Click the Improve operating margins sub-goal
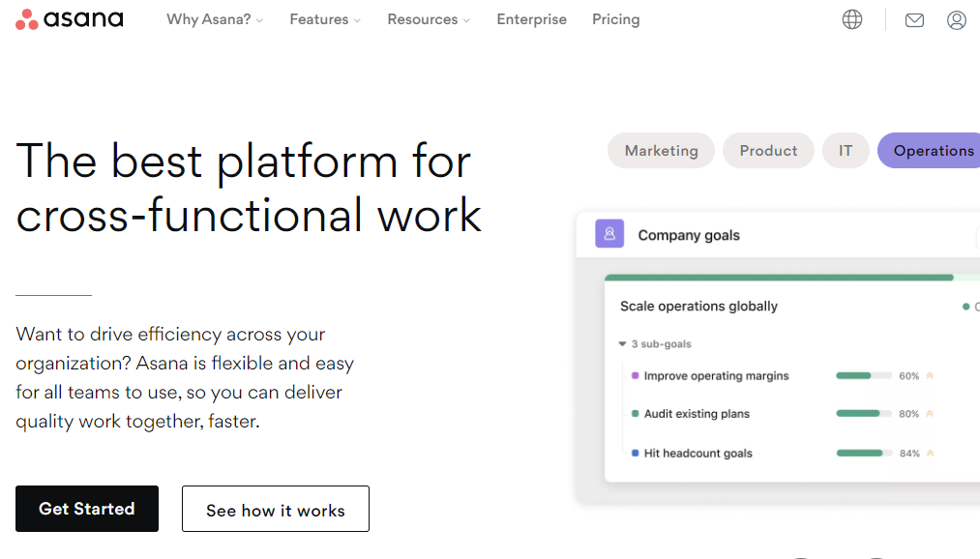Image resolution: width=980 pixels, height=559 pixels. pyautogui.click(x=716, y=375)
